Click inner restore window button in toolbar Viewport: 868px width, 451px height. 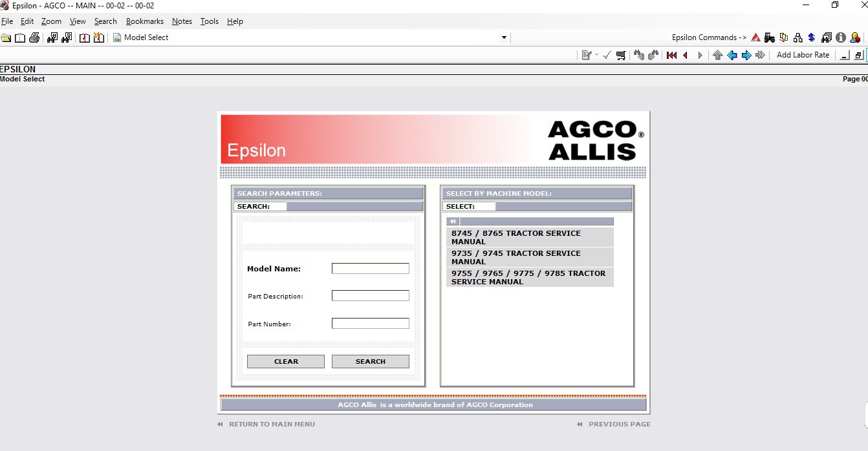[858, 56]
